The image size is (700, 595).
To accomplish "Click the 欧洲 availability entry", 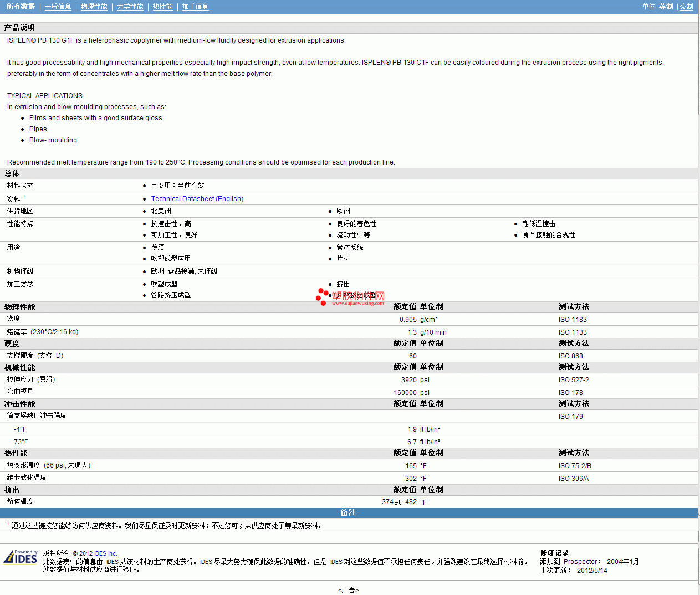I will (344, 211).
